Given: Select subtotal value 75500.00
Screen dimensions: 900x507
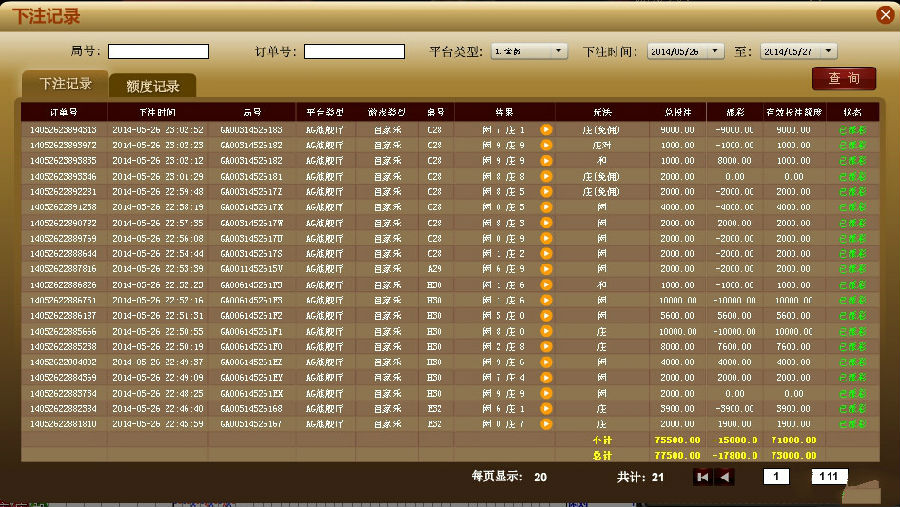Looking at the screenshot, I should pyautogui.click(x=677, y=440).
